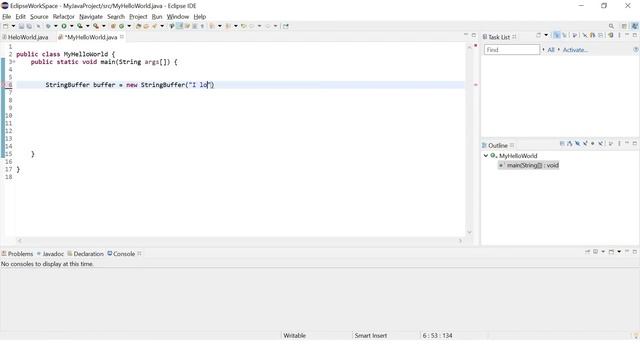Open the New Java Class dropdown arrow
This screenshot has height=360, width=640.
click(x=129, y=26)
